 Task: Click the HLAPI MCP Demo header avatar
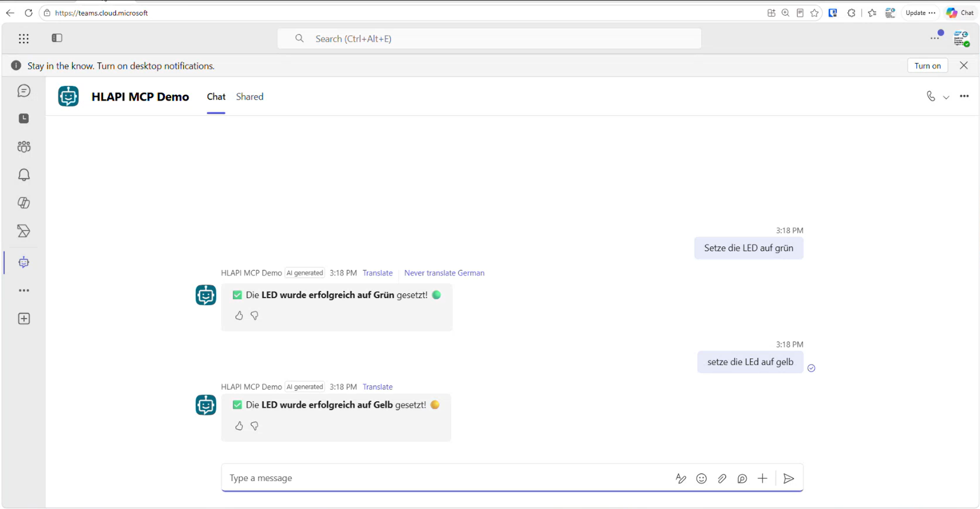tap(68, 96)
